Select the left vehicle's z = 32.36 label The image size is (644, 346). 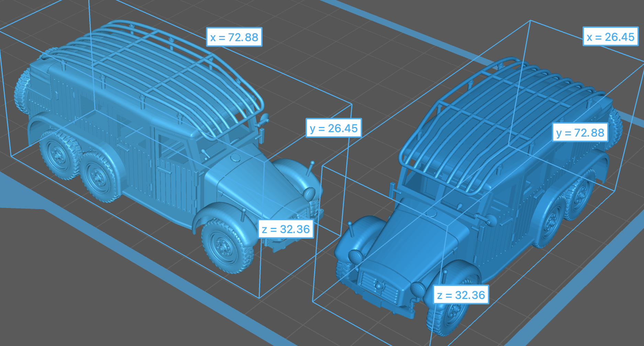[x=286, y=229]
